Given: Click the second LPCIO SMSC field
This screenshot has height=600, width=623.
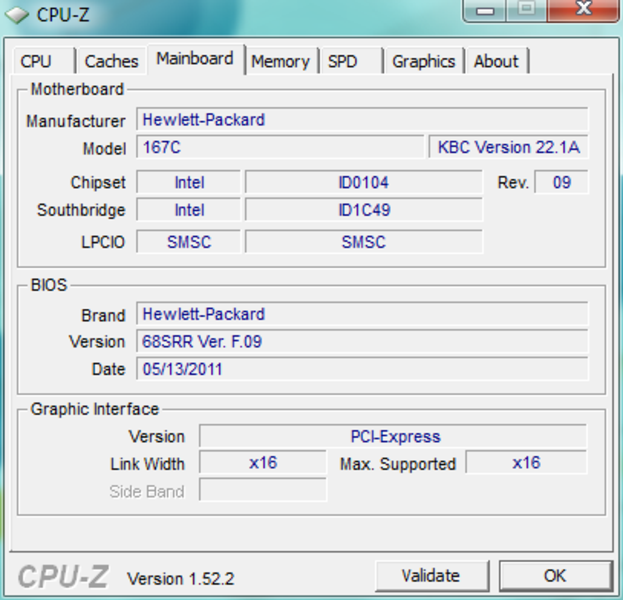Looking at the screenshot, I should tap(364, 242).
